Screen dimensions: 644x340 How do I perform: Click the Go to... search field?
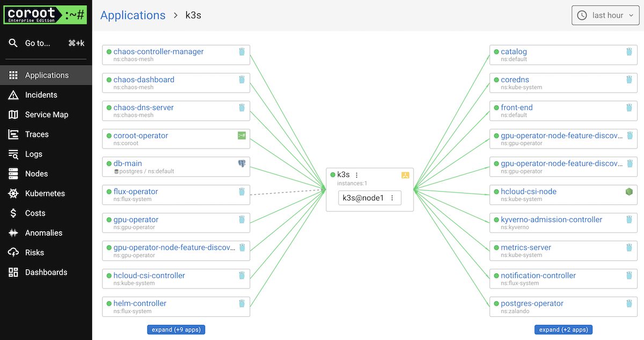(x=38, y=43)
